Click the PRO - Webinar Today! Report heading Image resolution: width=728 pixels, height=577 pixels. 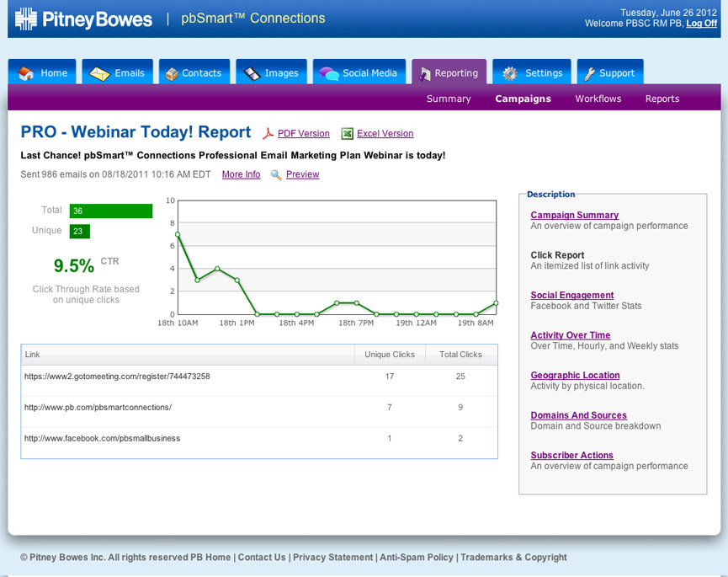[x=136, y=132]
